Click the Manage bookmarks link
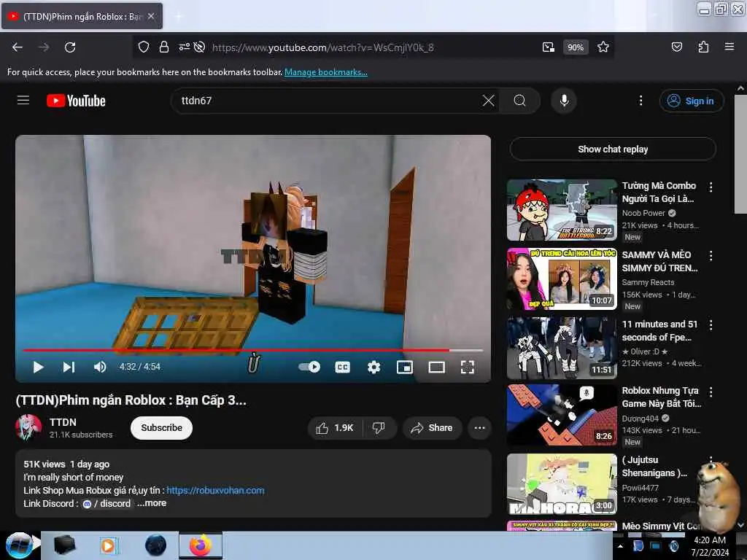Image resolution: width=747 pixels, height=560 pixels. 326,72
